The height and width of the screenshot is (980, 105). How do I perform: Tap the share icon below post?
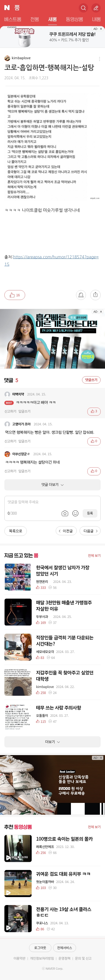tap(95, 295)
